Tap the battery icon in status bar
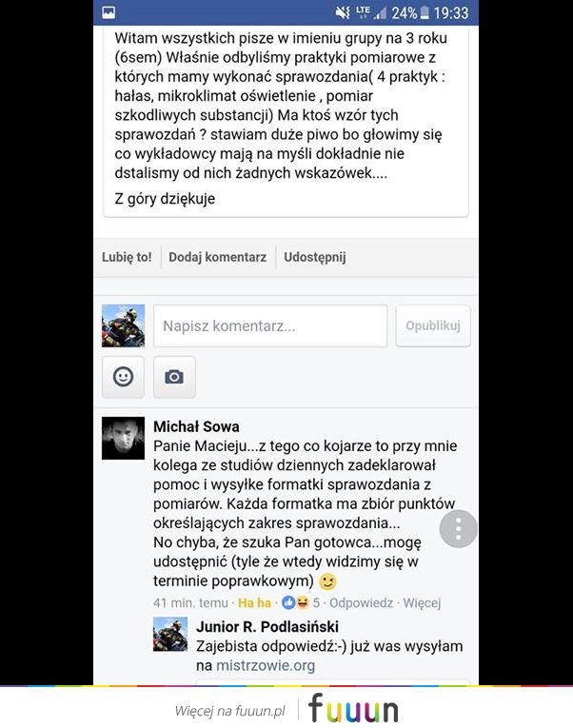The width and height of the screenshot is (573, 728). [x=425, y=12]
